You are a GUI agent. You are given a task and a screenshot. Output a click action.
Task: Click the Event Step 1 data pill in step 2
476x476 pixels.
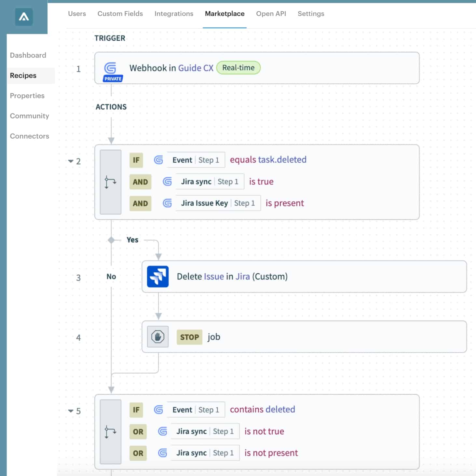click(x=195, y=160)
